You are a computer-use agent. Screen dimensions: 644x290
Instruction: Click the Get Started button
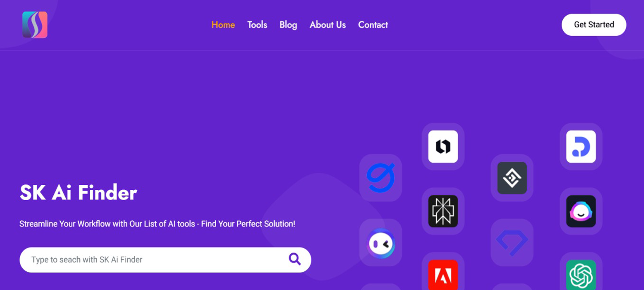click(594, 25)
